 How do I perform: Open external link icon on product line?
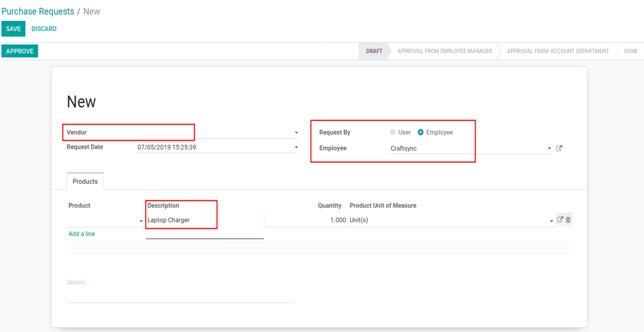(560, 220)
